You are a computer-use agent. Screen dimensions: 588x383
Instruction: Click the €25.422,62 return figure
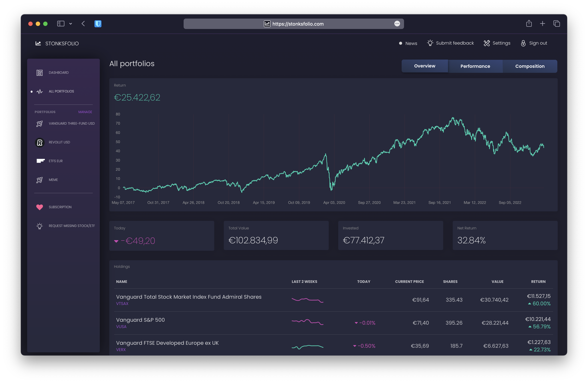137,98
